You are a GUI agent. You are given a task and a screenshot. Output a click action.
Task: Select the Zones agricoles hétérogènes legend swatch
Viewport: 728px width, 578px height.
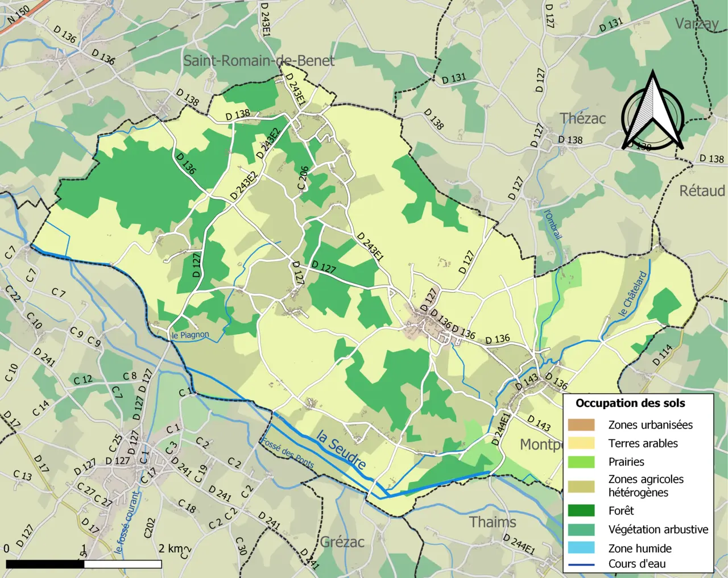pyautogui.click(x=581, y=486)
